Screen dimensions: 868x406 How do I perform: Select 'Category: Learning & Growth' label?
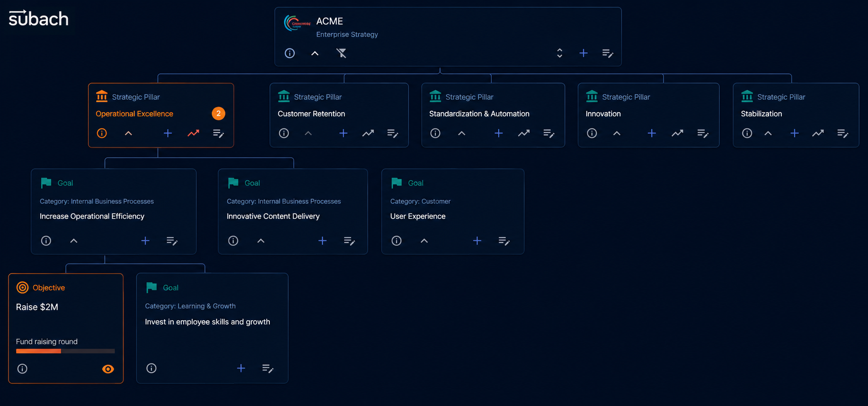click(190, 306)
